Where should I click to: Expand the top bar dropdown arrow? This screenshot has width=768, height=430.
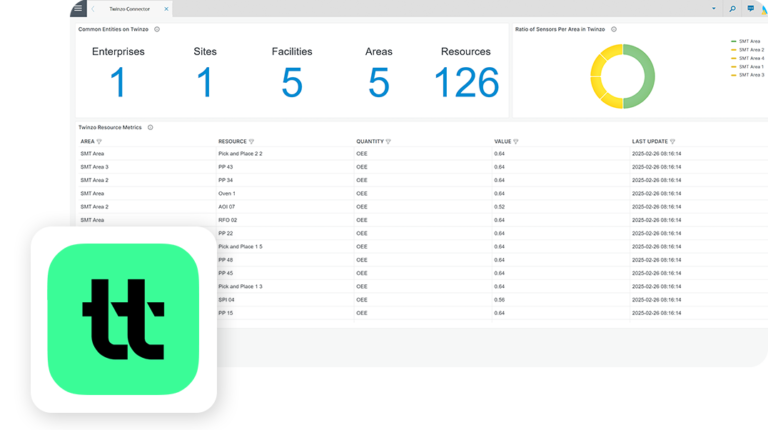tap(714, 8)
